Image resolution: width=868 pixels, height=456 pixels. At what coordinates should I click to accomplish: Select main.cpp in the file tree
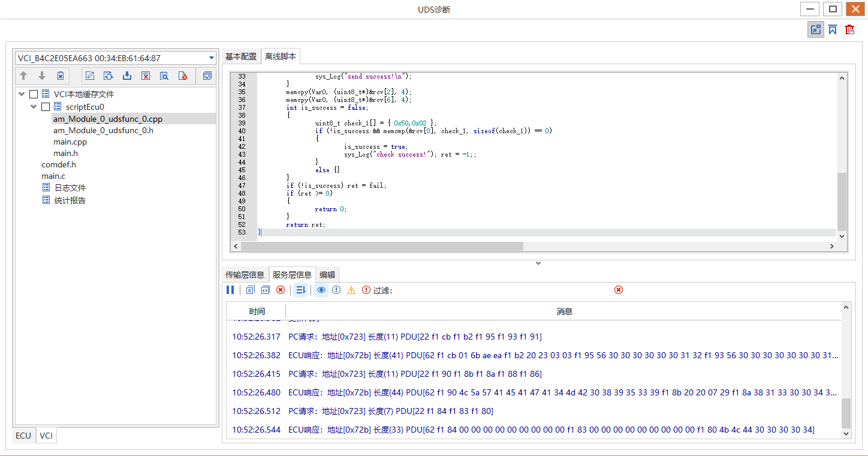(x=70, y=142)
